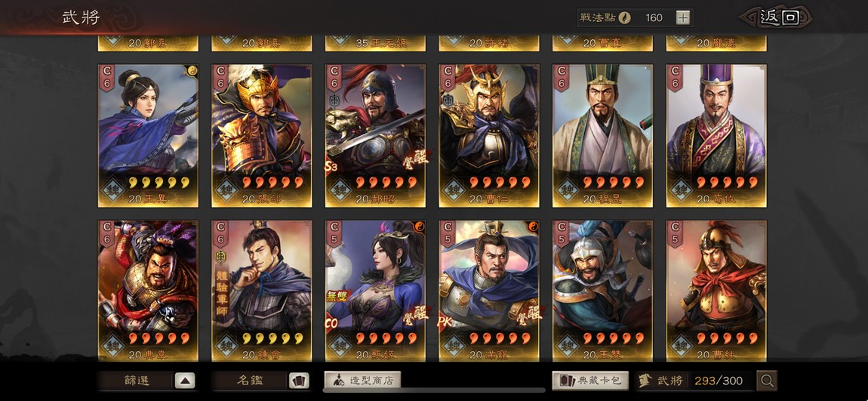Tap the magnifier search icon next to 293/300

(767, 381)
